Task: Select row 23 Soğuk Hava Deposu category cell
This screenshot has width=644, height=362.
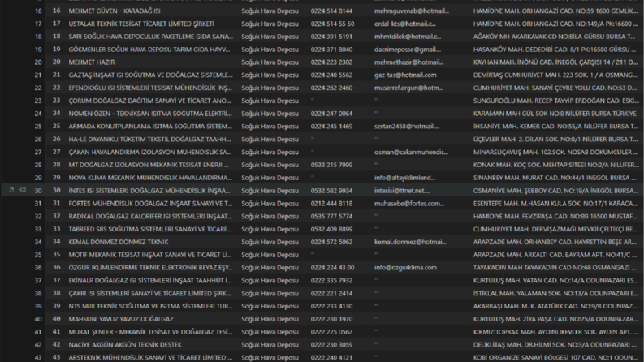Action: point(270,101)
